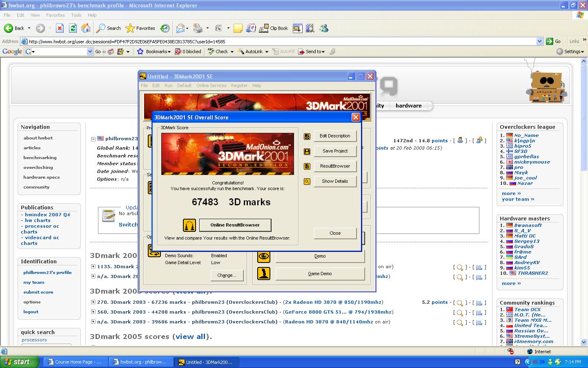The image size is (588, 368).
Task: Click magnifier icon on 3Dmark 2003 39606 row
Action: coord(460,323)
